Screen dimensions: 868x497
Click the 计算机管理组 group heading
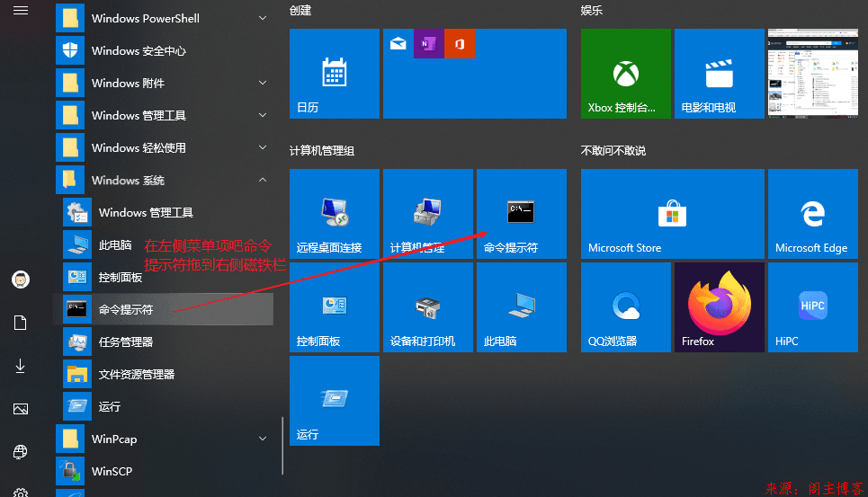(x=322, y=151)
